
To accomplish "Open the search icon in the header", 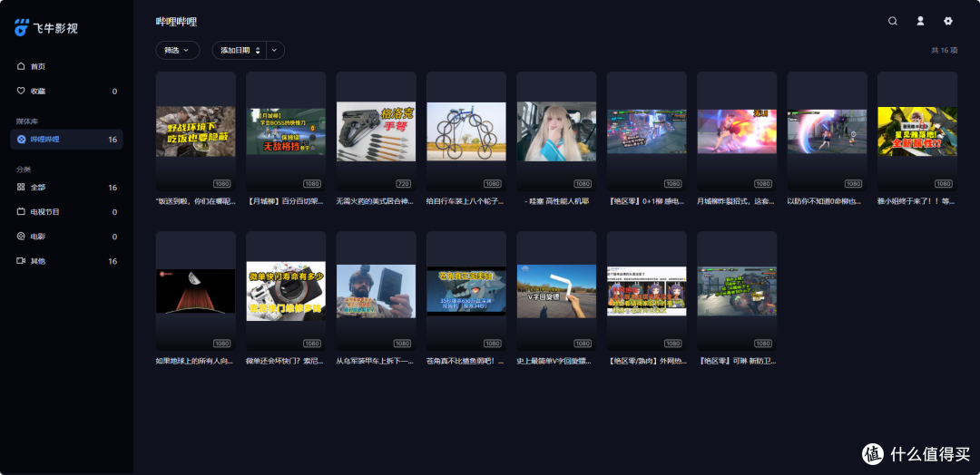I will click(x=893, y=21).
